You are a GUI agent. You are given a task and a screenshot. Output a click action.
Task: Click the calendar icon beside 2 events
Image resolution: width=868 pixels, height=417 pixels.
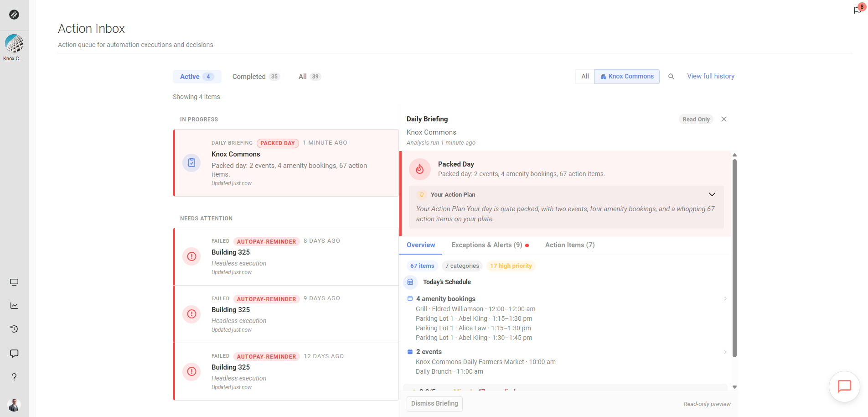pos(410,351)
